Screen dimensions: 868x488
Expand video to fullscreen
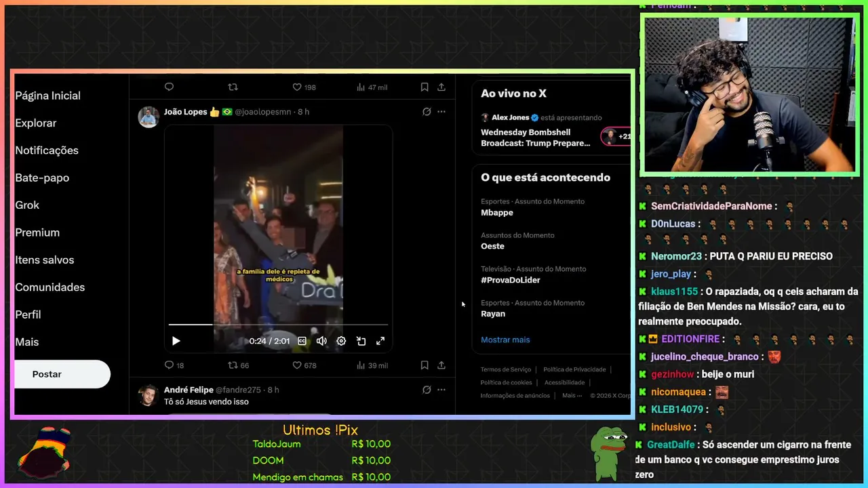(380, 341)
